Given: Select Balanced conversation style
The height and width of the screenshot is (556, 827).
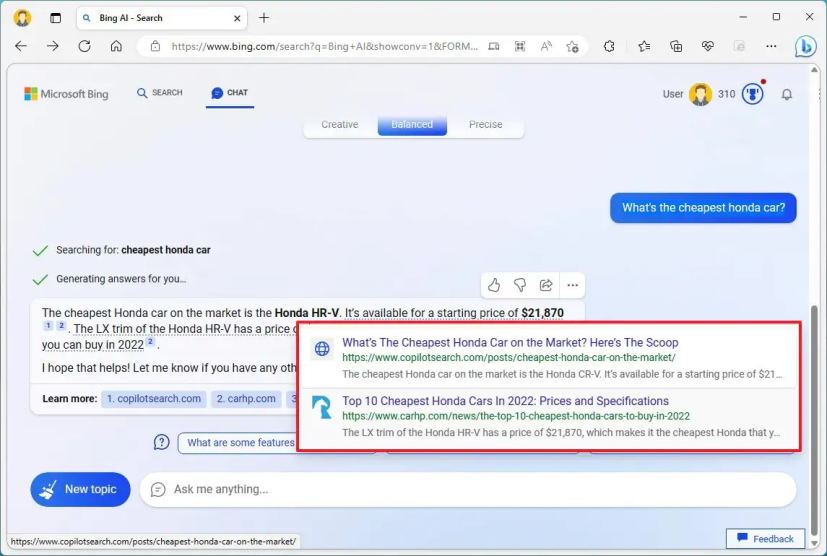Looking at the screenshot, I should (412, 124).
